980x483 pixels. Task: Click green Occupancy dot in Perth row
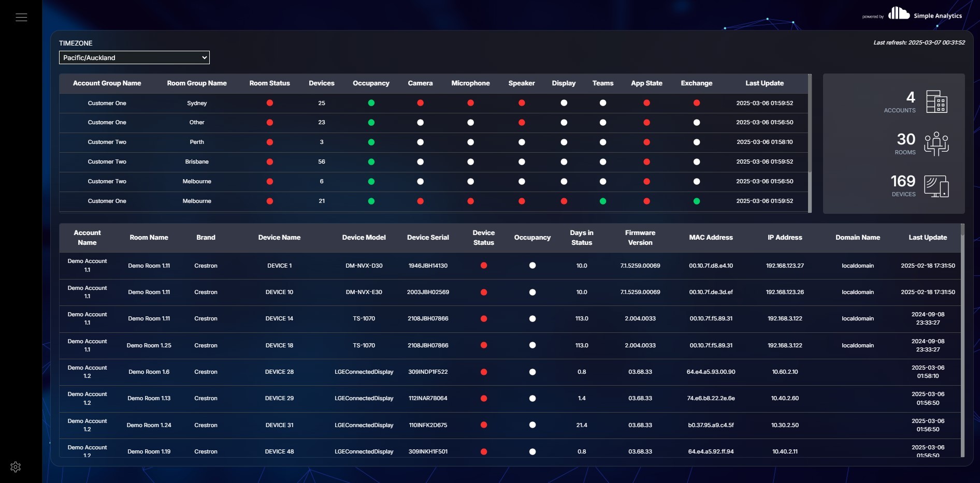click(371, 142)
